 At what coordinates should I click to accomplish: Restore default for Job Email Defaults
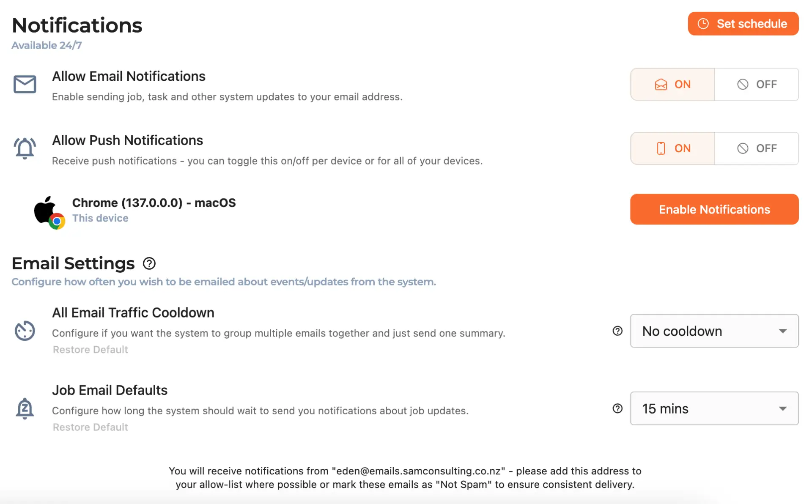[x=90, y=427]
